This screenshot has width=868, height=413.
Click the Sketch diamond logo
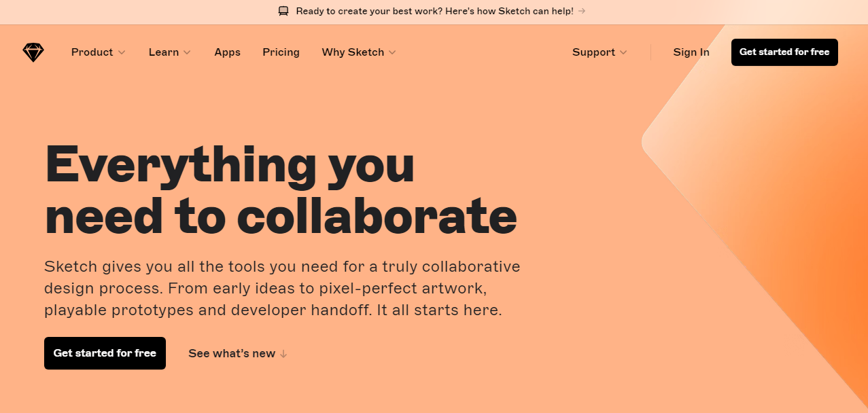click(x=33, y=52)
